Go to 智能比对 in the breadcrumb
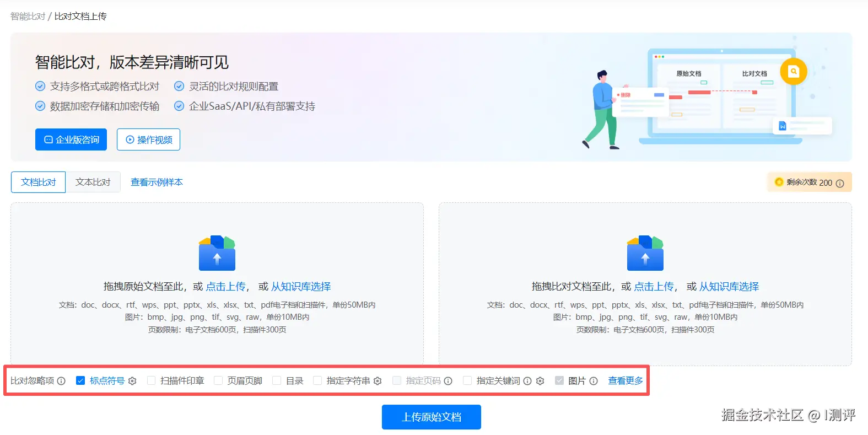This screenshot has width=868, height=435. (28, 17)
